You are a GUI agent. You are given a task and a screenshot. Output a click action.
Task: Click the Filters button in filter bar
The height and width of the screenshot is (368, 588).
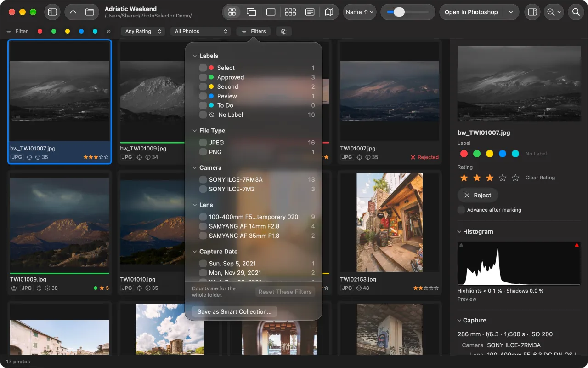pyautogui.click(x=254, y=31)
